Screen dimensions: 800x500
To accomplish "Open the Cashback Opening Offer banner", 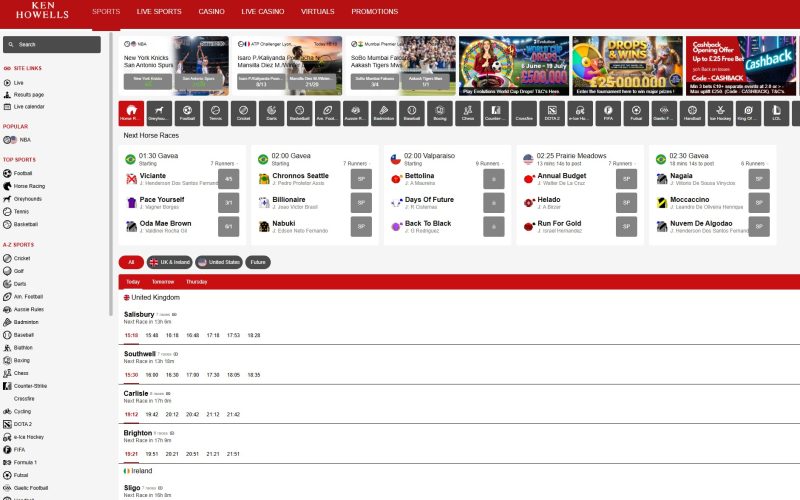I will coord(741,66).
